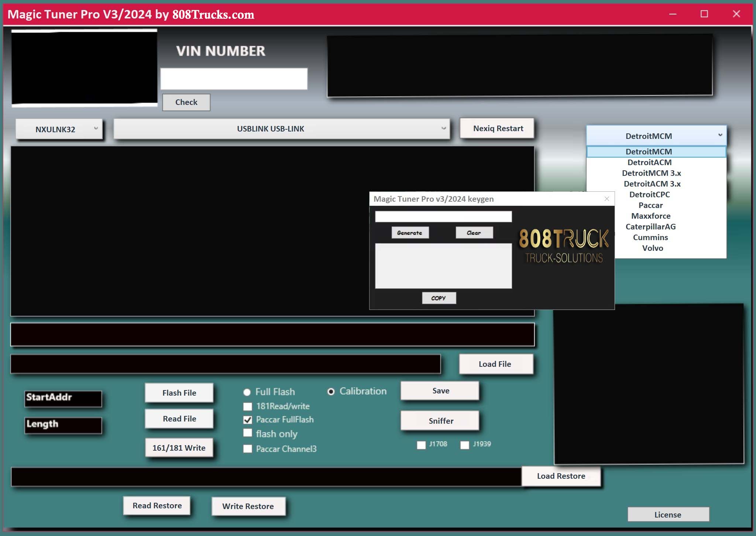Click the COPY button in keygen
756x536 pixels.
tap(439, 298)
